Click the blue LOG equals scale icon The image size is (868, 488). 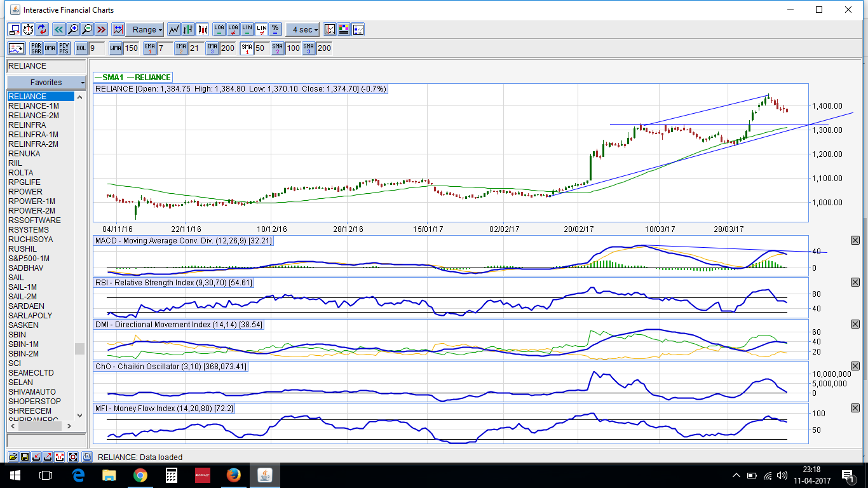tap(219, 29)
